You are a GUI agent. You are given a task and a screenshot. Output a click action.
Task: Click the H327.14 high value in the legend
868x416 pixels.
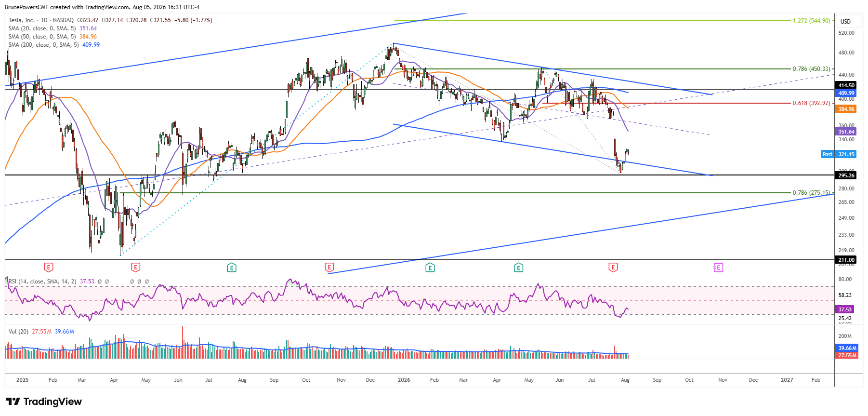click(112, 20)
